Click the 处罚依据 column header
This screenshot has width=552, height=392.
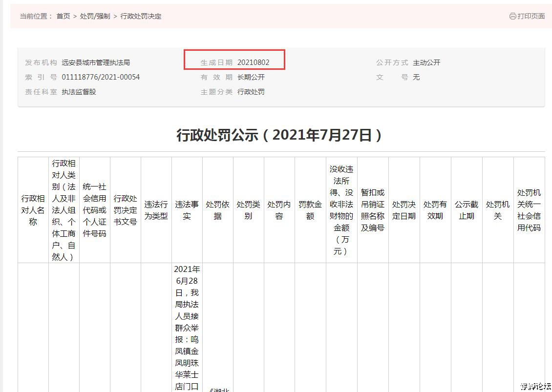[217, 210]
